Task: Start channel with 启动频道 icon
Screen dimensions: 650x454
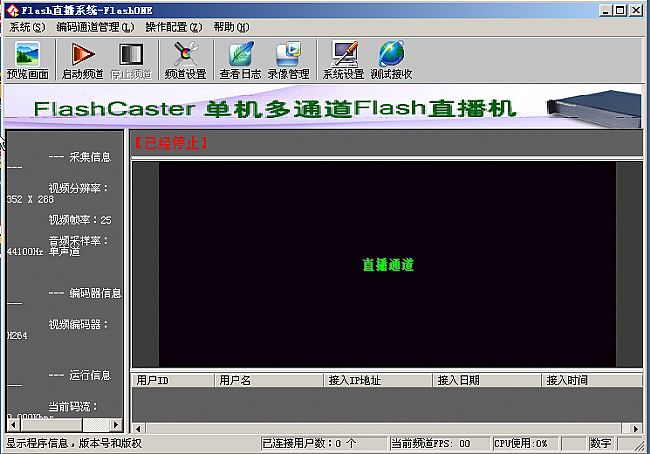Action: pyautogui.click(x=82, y=60)
